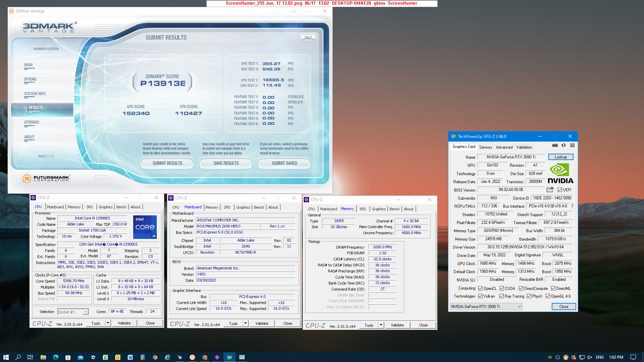Launch Excel from the taskbar
The width and height of the screenshot is (644, 362).
105,357
